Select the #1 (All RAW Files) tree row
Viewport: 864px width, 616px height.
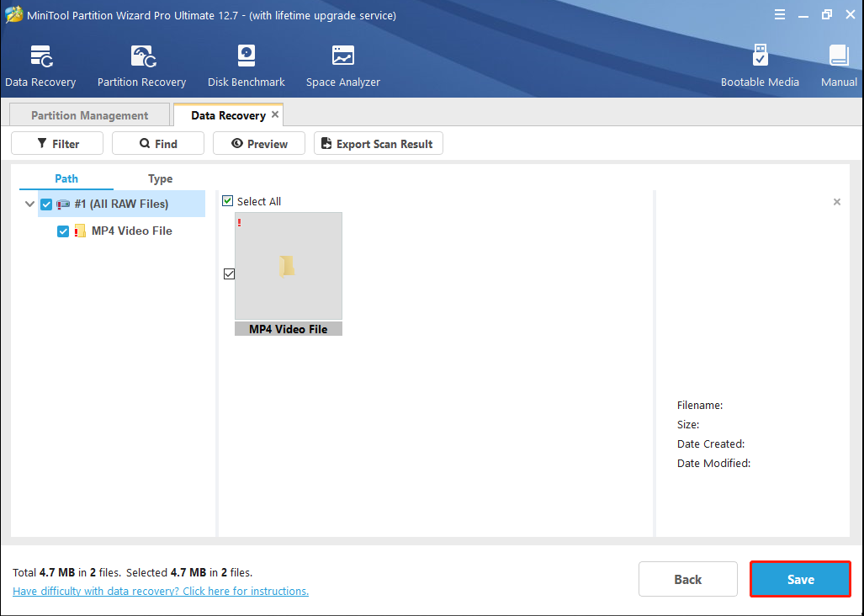(x=121, y=204)
